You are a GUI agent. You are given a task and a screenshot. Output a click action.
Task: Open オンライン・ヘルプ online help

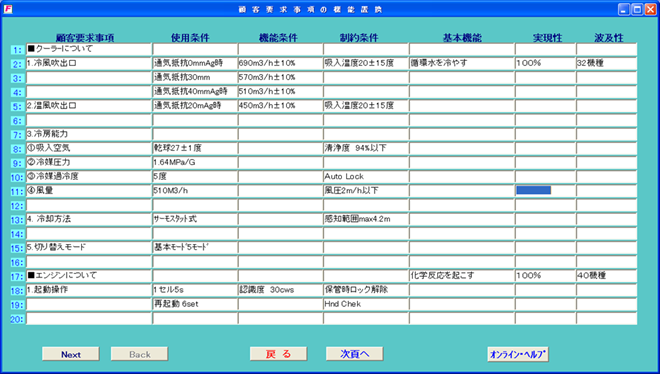(x=518, y=354)
